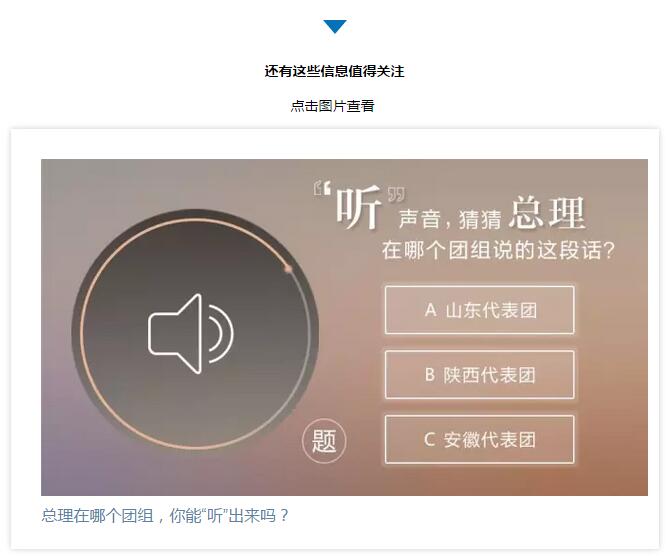Click the orange dot on the progress ring
Screen dimensions: 668x556
(288, 269)
